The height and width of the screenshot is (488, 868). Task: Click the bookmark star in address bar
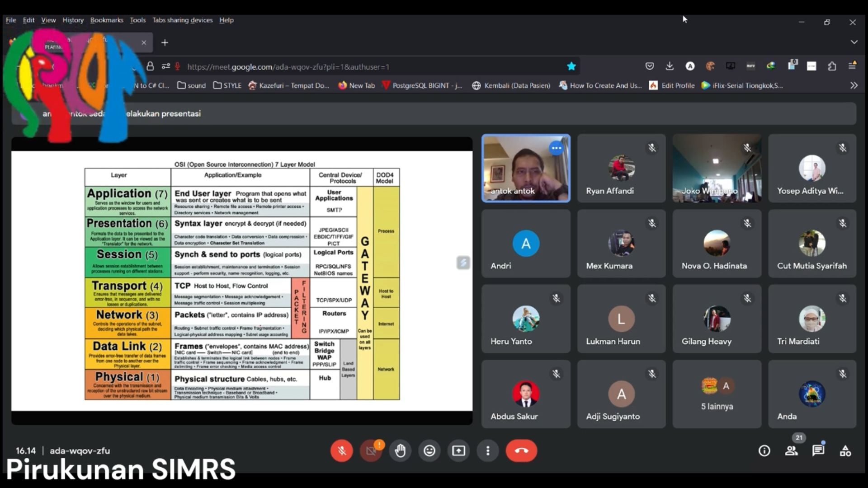click(x=571, y=66)
